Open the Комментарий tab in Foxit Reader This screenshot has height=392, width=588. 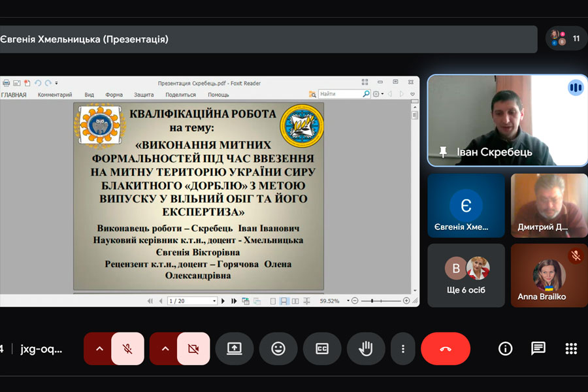55,95
